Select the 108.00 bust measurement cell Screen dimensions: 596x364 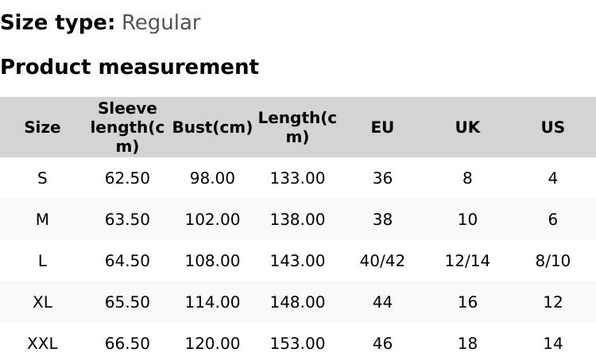click(x=212, y=261)
